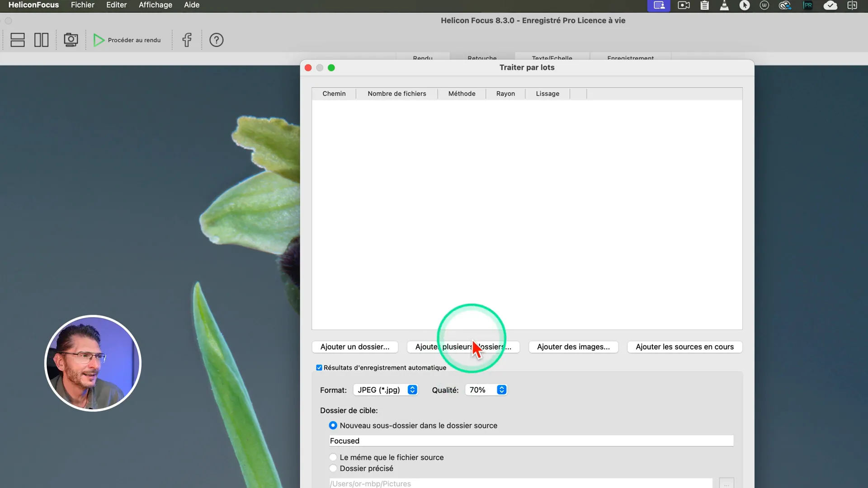Image resolution: width=868 pixels, height=488 pixels.
Task: Select Le même que le fichier source
Action: [333, 457]
